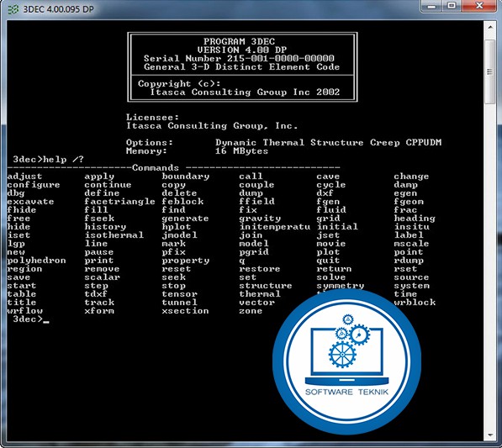Click the 'Licensee:' label

152,117
